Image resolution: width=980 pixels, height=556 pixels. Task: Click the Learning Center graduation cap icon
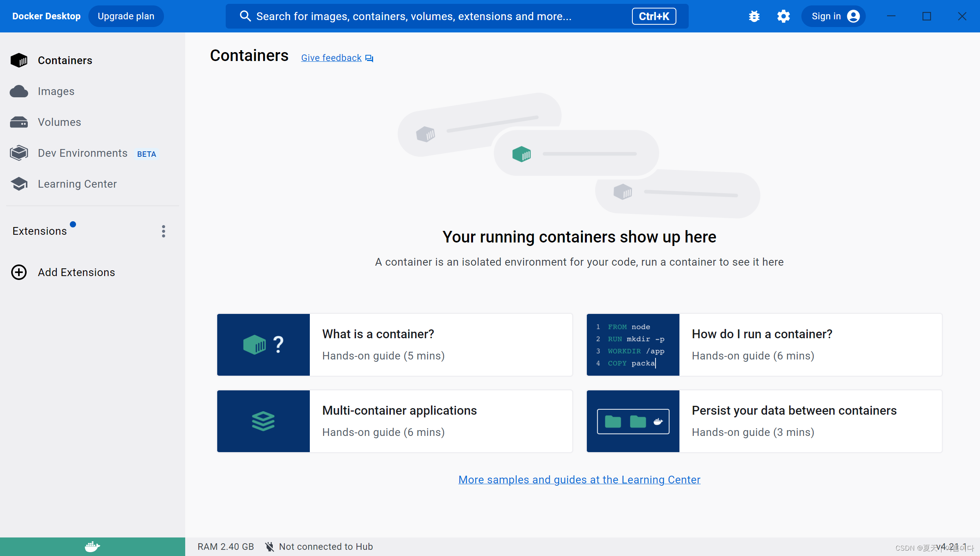coord(19,184)
